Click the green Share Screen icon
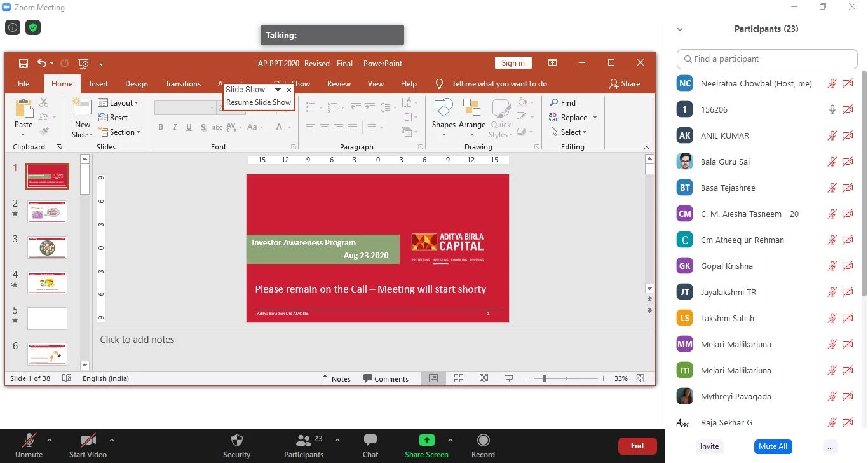 click(x=426, y=440)
